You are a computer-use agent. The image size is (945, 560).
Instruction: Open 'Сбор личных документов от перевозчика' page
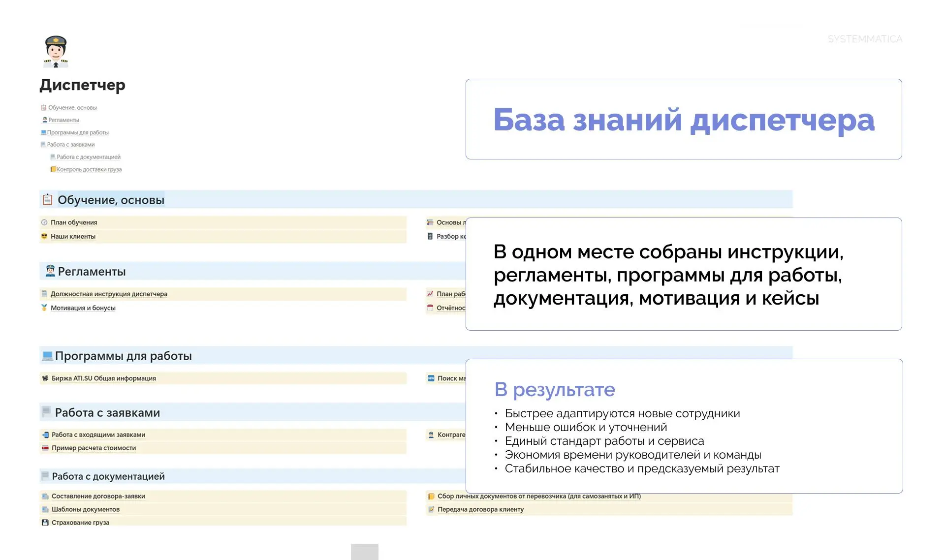[539, 496]
